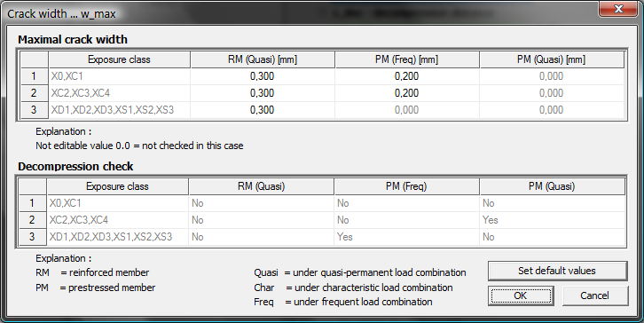Screen dimensions: 644x323
Task: Select row header 1 in Decompression check table
Action: pyautogui.click(x=32, y=203)
